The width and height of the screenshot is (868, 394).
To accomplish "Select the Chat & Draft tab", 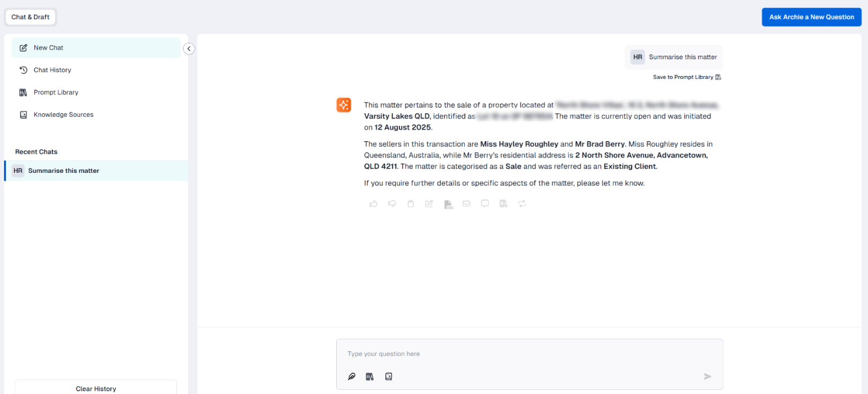I will point(31,17).
